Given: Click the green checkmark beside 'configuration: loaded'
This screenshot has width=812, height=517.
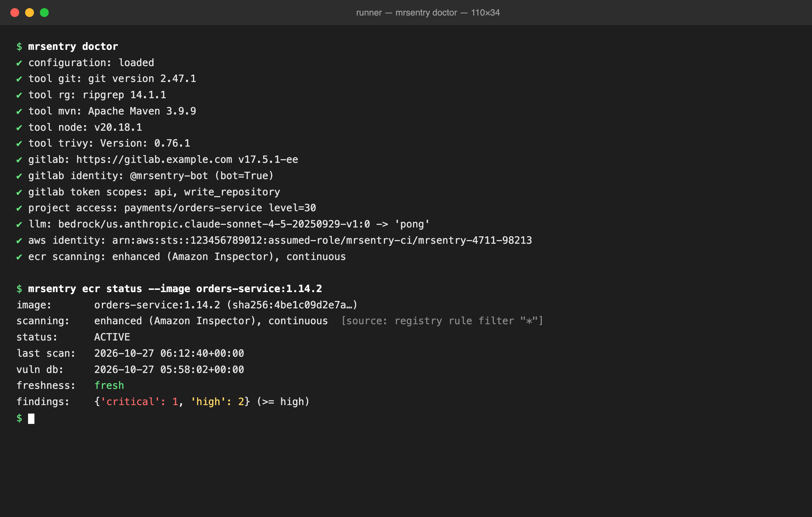Looking at the screenshot, I should 19,63.
